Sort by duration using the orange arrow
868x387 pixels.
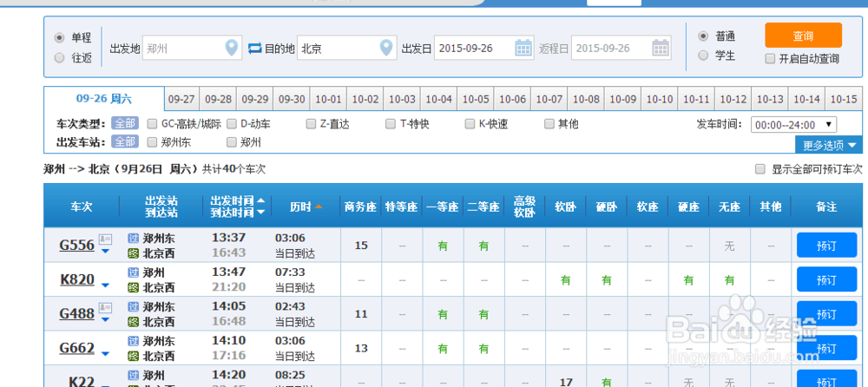[319, 207]
